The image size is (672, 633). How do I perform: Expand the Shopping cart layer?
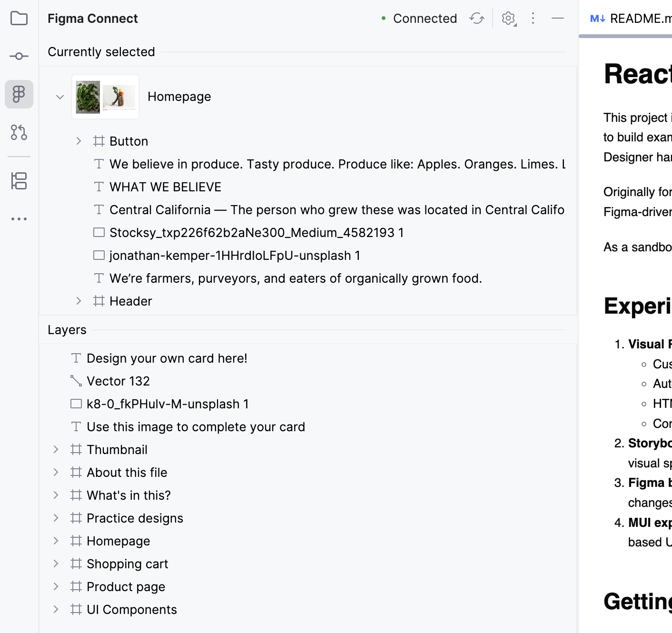[56, 564]
